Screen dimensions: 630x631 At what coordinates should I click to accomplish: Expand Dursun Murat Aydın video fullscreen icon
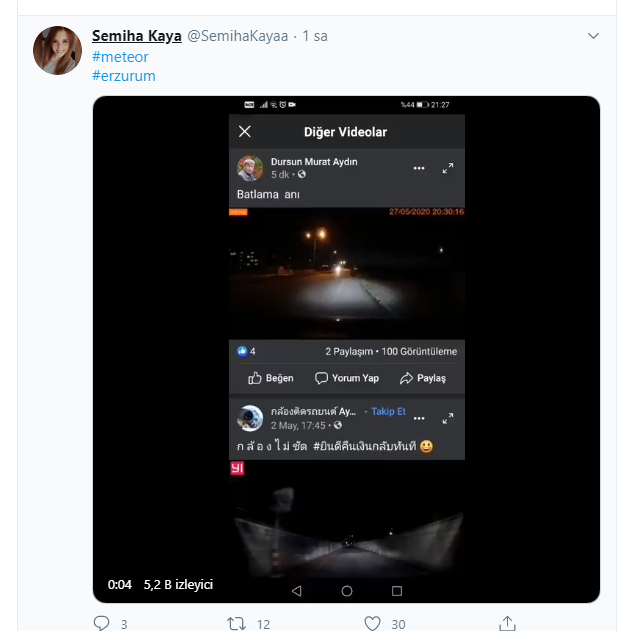[448, 168]
